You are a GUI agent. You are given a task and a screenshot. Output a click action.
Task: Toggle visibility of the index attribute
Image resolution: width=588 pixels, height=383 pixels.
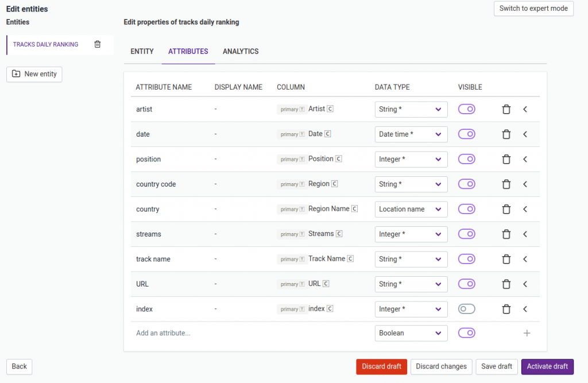pyautogui.click(x=466, y=309)
